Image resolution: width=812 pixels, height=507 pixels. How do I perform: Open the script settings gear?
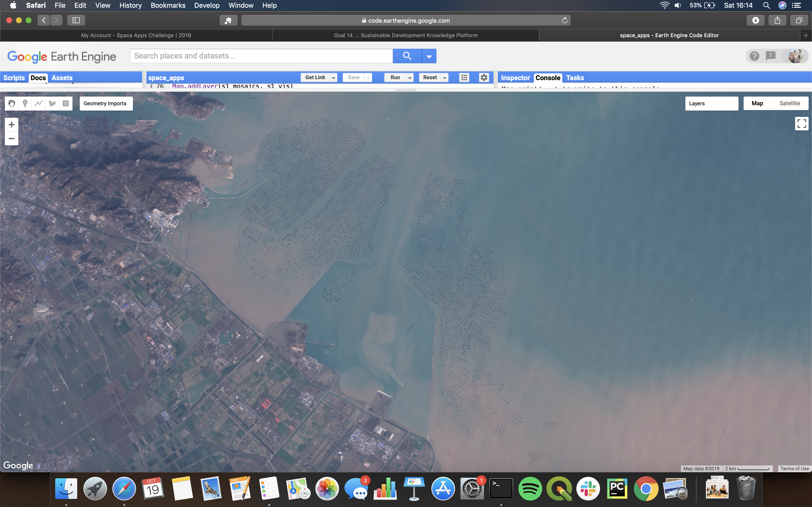(x=484, y=77)
